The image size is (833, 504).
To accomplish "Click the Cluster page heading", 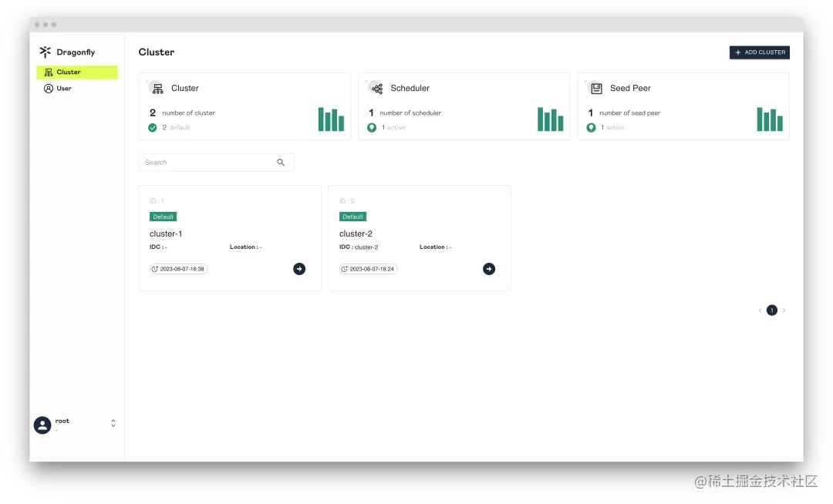I will click(x=156, y=52).
